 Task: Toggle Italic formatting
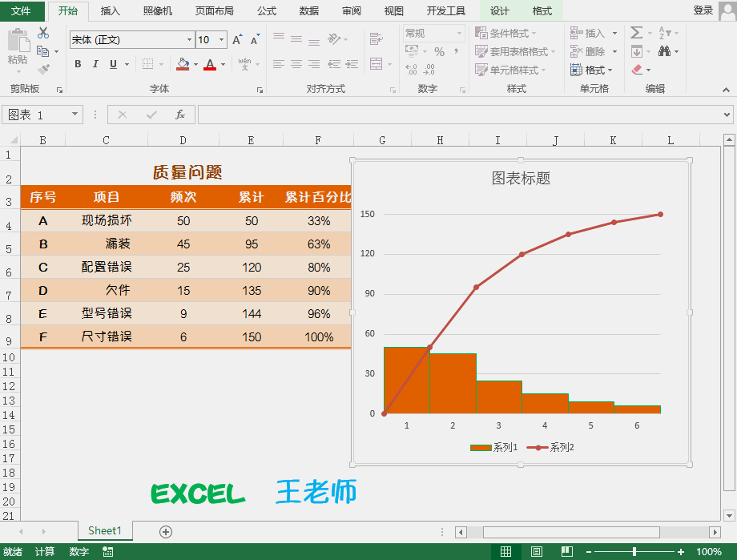point(95,64)
